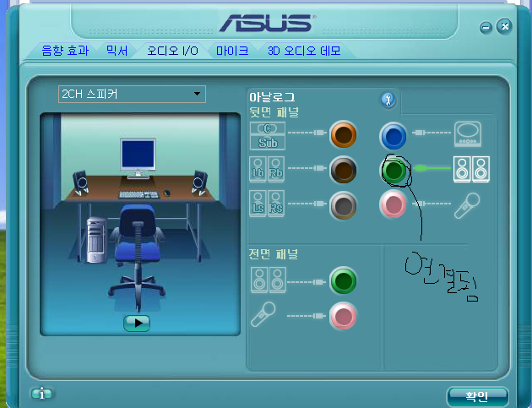
Task: Select the Rb rear speaker icon
Action: (x=276, y=169)
